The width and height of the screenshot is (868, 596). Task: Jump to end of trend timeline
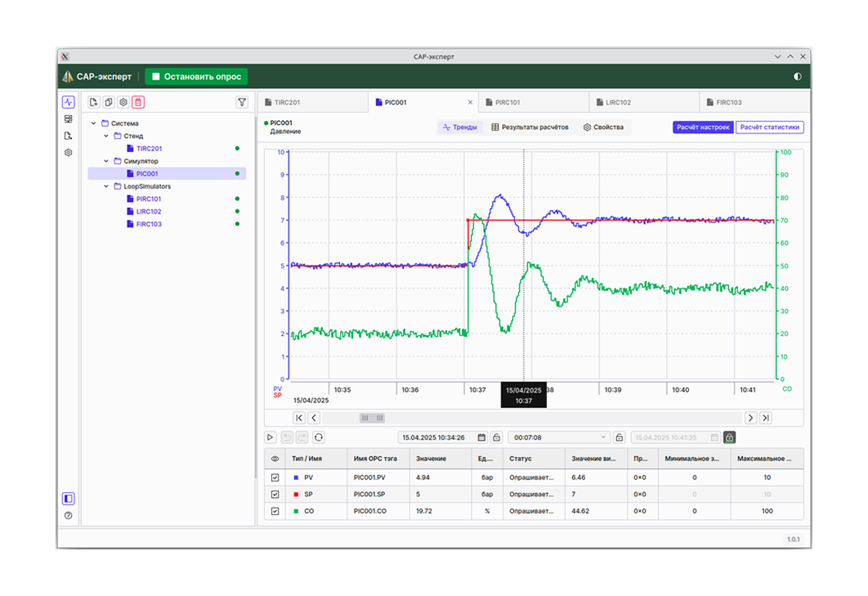(766, 418)
